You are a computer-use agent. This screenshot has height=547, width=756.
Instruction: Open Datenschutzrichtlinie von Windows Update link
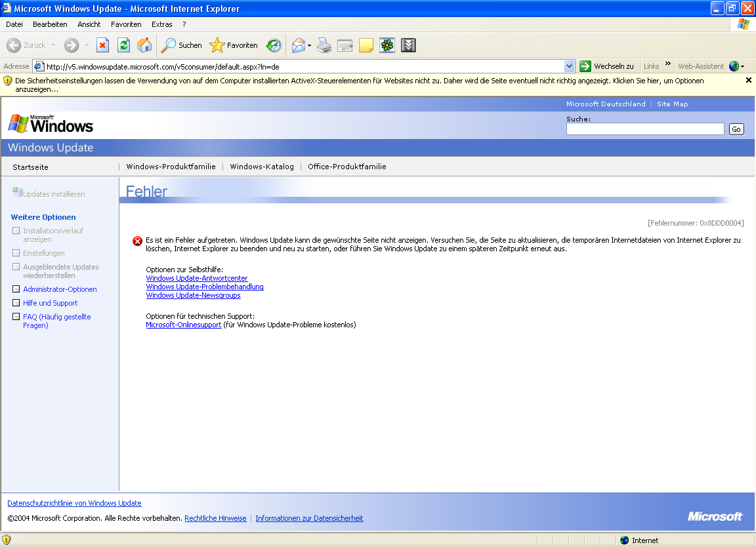click(74, 503)
